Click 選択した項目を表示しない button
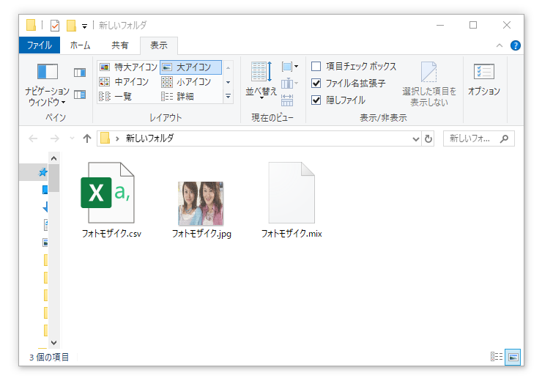Viewport: 542px width, 392px height. click(x=429, y=84)
